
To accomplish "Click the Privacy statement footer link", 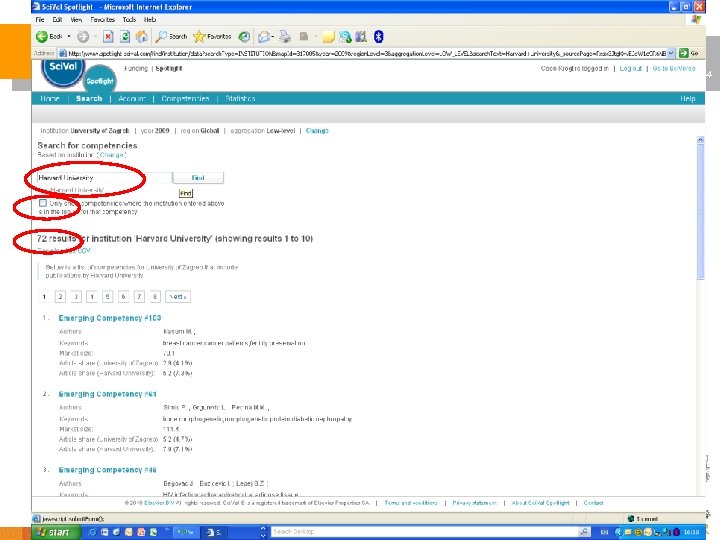I will (474, 503).
